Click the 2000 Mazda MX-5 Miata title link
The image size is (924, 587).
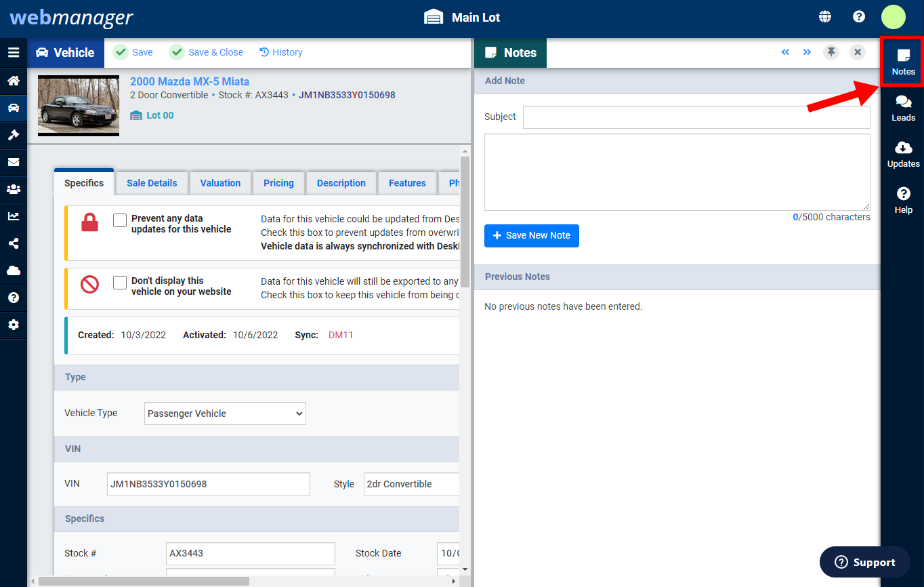[x=190, y=81]
